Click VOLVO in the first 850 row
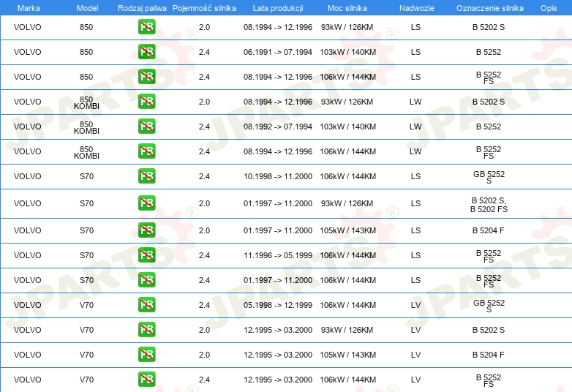Viewport: 572px width, 392px height. pyautogui.click(x=27, y=27)
